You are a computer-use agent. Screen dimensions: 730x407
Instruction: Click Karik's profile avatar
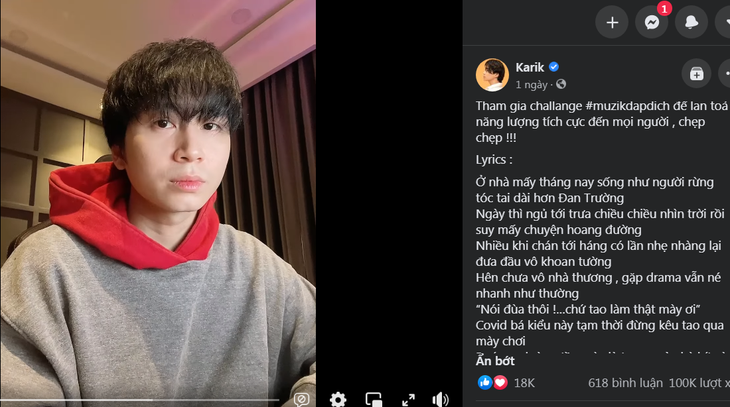tap(492, 75)
